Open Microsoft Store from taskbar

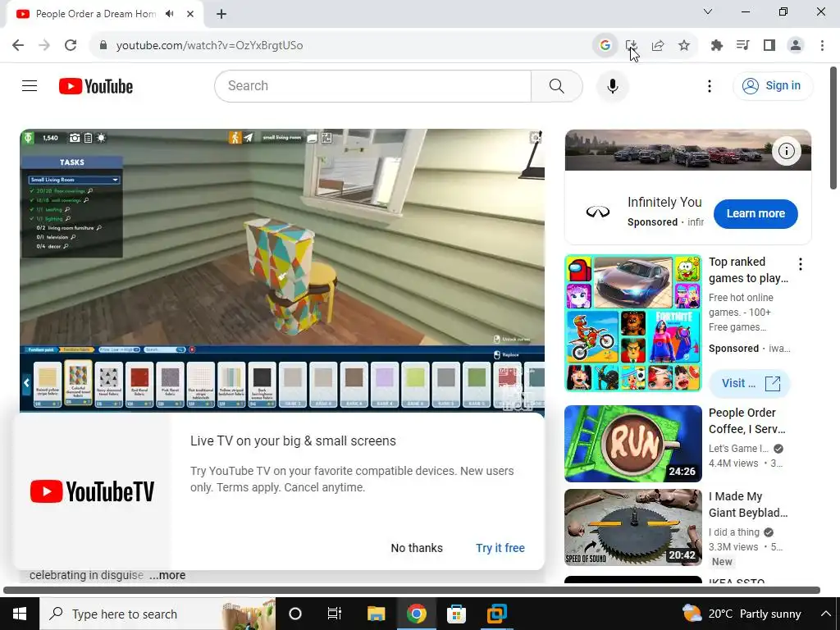(456, 614)
